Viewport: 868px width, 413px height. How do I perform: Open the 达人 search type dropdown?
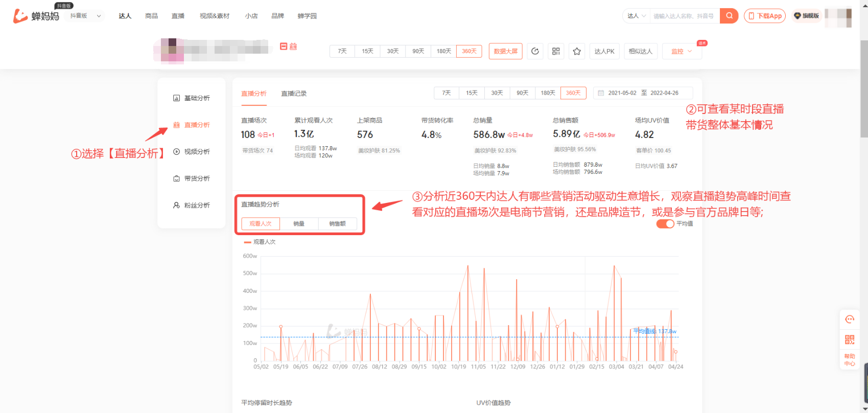636,16
